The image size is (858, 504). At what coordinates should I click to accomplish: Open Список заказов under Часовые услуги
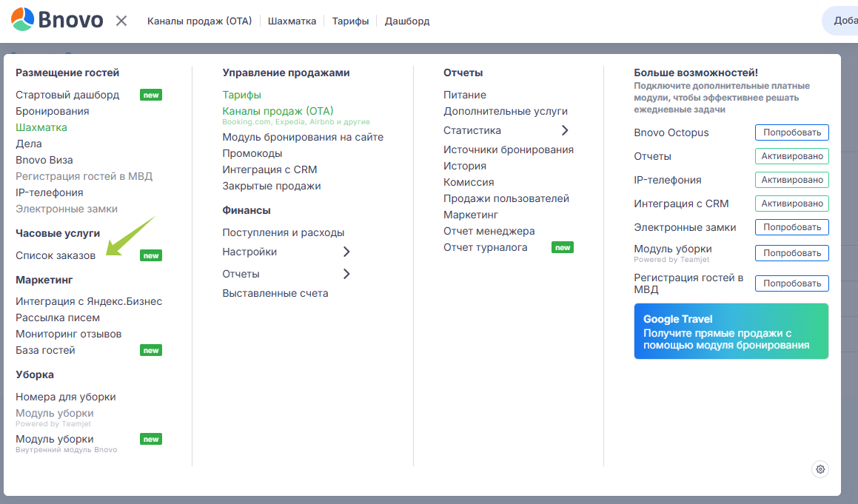pos(56,255)
